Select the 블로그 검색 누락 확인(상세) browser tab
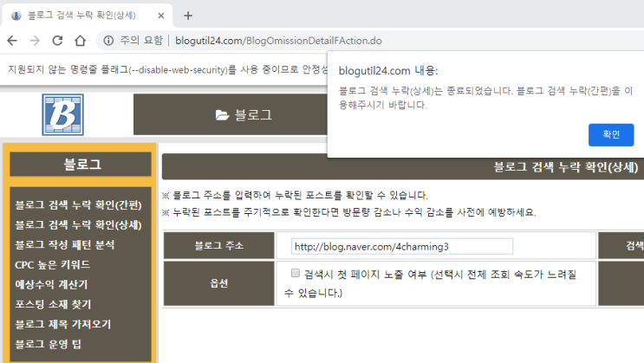Image resolution: width=644 pixels, height=363 pixels. click(87, 16)
